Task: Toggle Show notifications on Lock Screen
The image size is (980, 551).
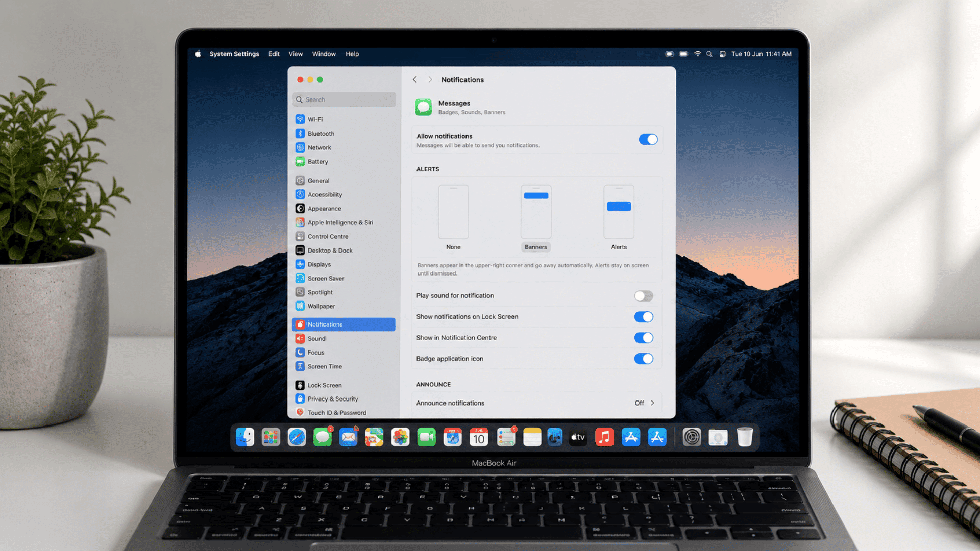Action: (644, 317)
